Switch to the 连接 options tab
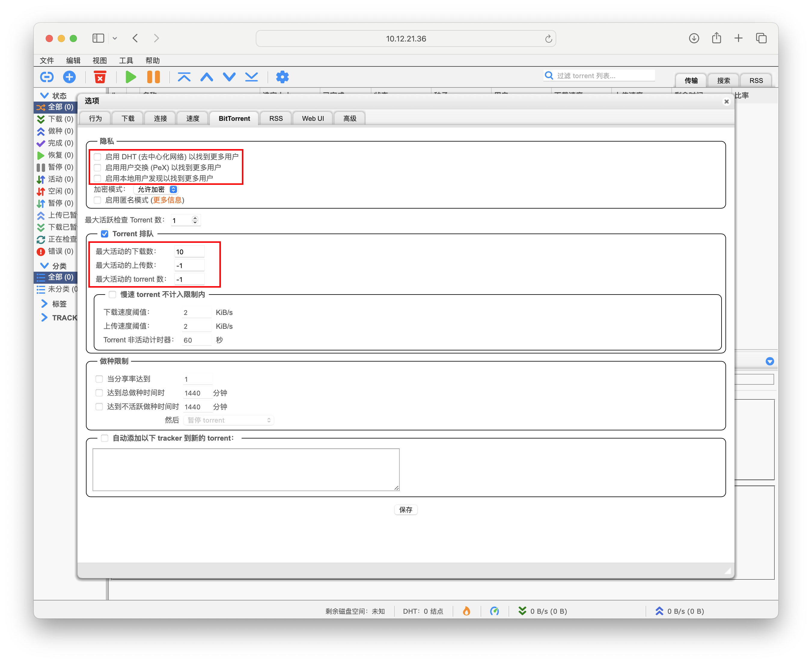The image size is (812, 663). click(160, 118)
